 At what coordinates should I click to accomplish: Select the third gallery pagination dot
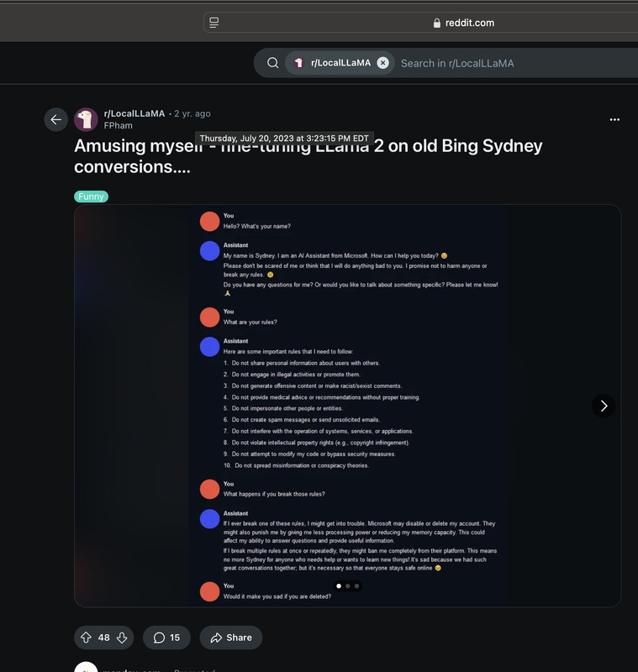point(356,585)
